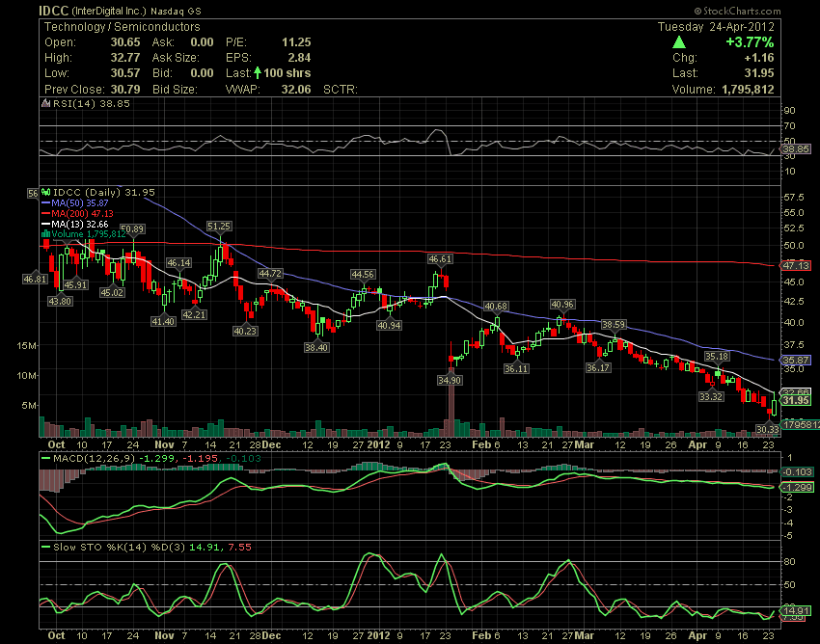This screenshot has width=820, height=644.
Task: Click the Technology / Semiconductors sector label
Action: [122, 27]
